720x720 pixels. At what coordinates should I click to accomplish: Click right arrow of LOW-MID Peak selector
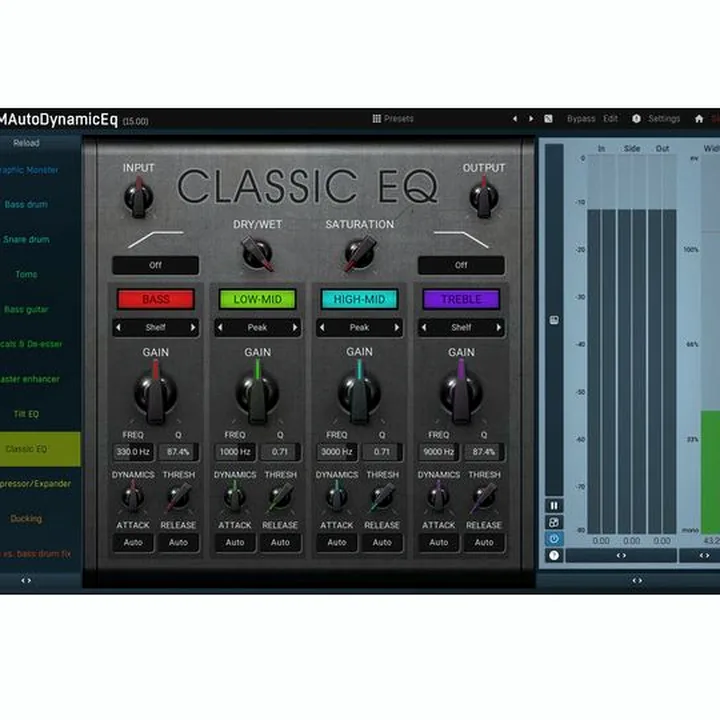coord(295,327)
